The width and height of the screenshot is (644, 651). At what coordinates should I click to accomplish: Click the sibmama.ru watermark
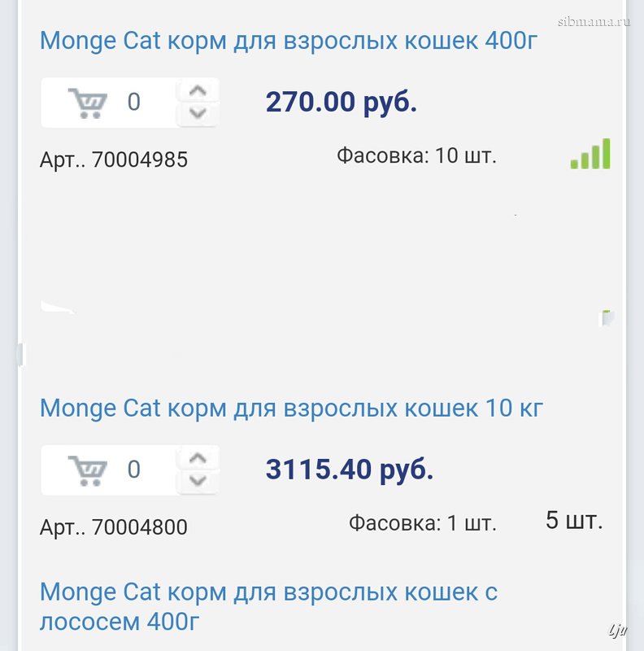(x=594, y=21)
